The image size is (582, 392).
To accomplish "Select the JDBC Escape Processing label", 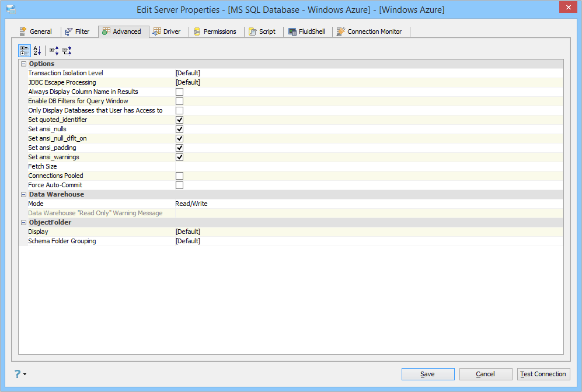I will click(x=62, y=82).
